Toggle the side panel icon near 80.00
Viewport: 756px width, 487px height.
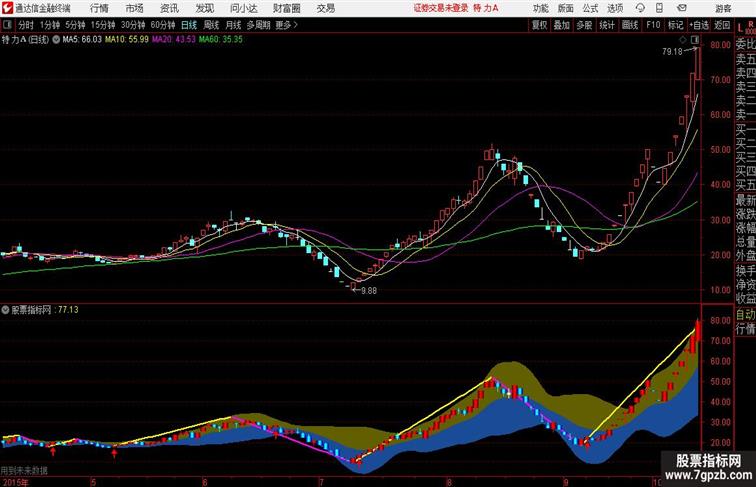click(x=695, y=40)
